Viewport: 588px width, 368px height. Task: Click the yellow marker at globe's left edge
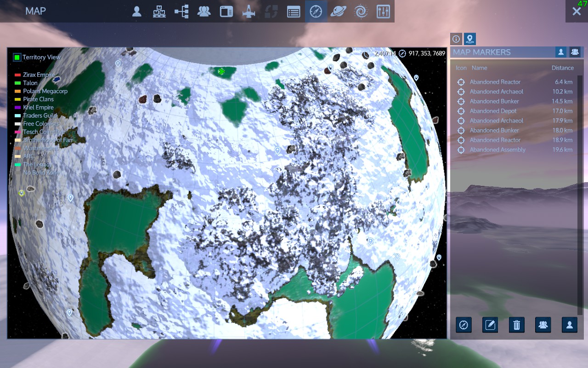21,193
